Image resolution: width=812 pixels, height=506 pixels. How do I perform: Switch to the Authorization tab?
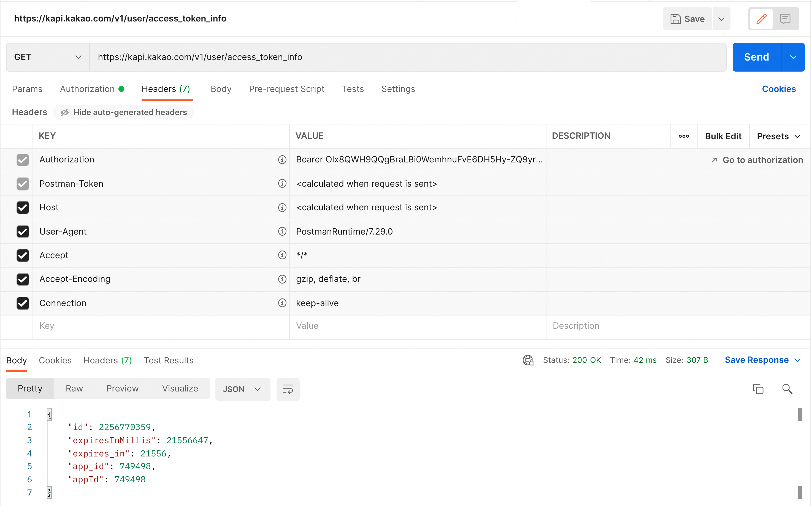pos(92,89)
